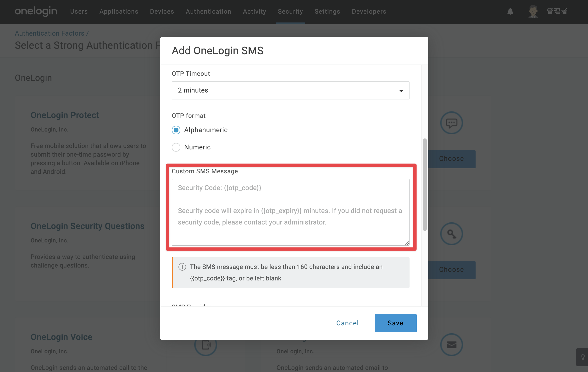Open the OTP Timeout dropdown

point(290,90)
